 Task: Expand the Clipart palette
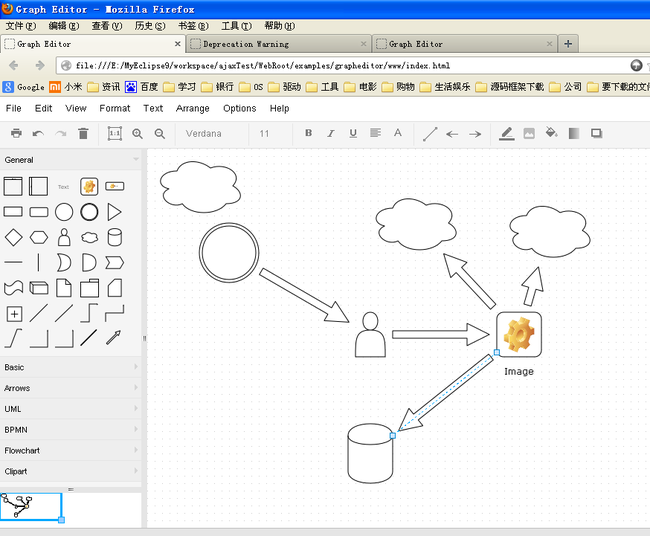pyautogui.click(x=70, y=471)
